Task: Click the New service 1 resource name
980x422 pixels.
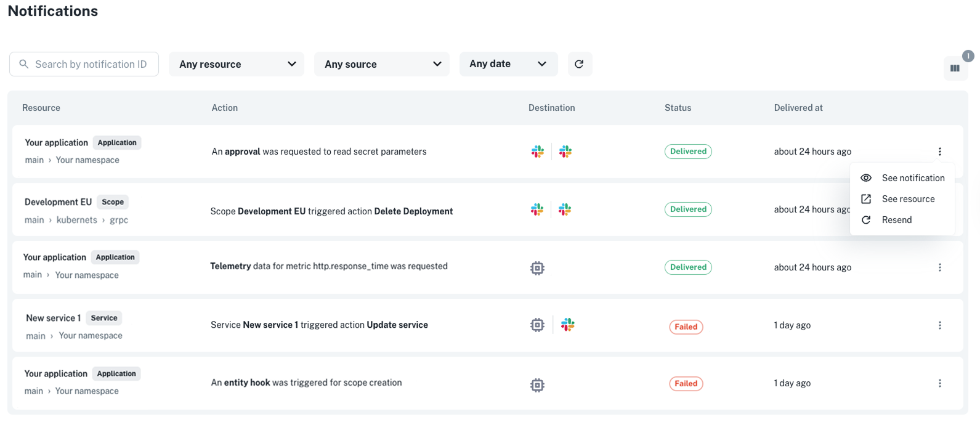Action: tap(53, 318)
